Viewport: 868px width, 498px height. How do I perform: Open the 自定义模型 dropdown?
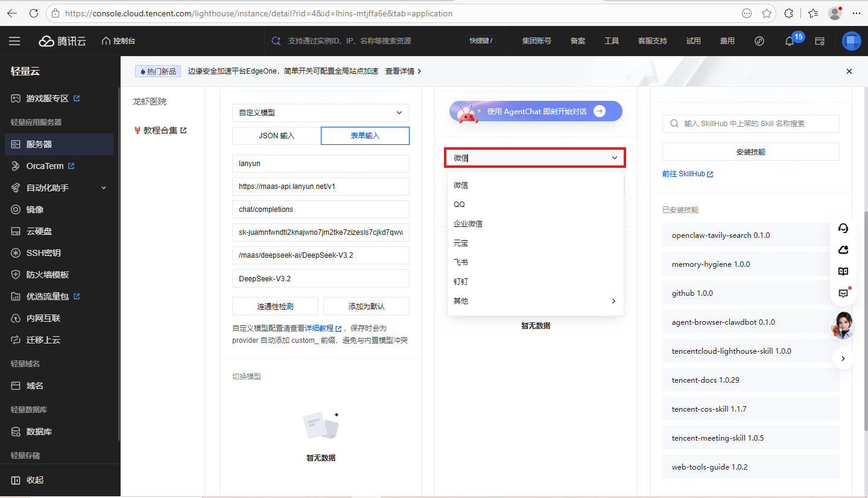click(321, 112)
